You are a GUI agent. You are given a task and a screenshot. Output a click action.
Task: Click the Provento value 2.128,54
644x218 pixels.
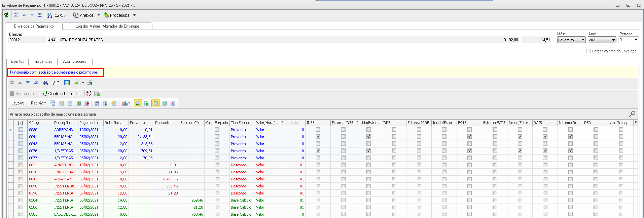point(145,137)
